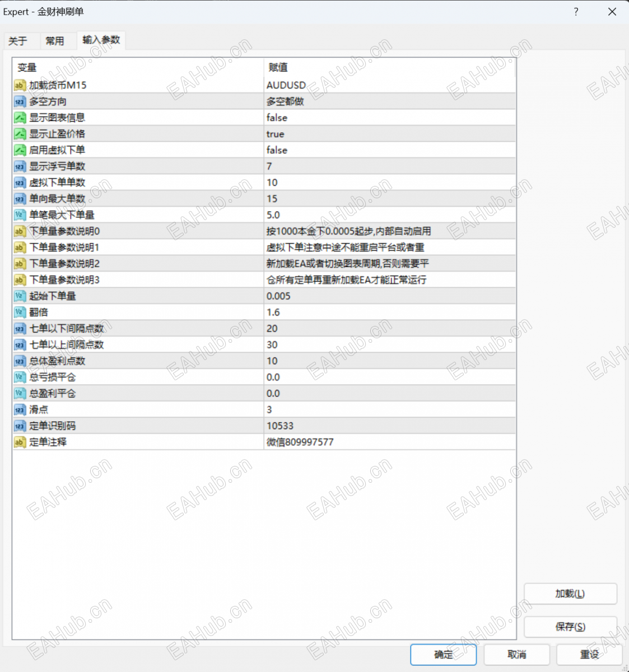Open the help question mark in title bar
Viewport: 629px width, 672px height.
click(x=576, y=12)
